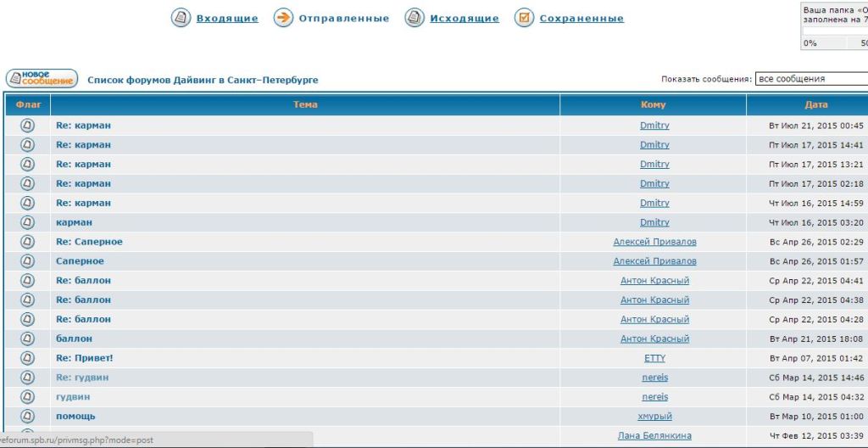Click the Saved (Сохраненные) checkmark icon
Screen dimensions: 868x448
pyautogui.click(x=525, y=18)
